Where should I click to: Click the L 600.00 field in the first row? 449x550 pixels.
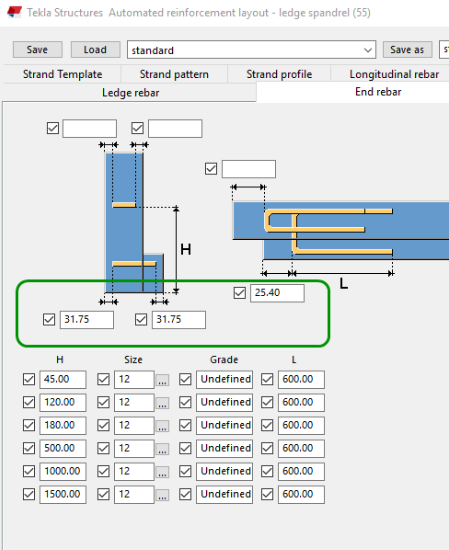coord(301,379)
